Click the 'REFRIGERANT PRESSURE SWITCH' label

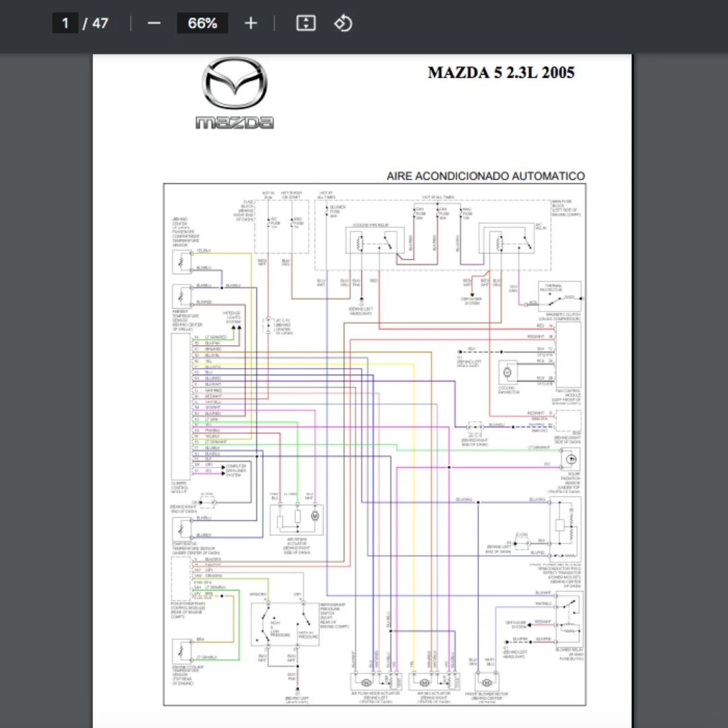[x=334, y=615]
